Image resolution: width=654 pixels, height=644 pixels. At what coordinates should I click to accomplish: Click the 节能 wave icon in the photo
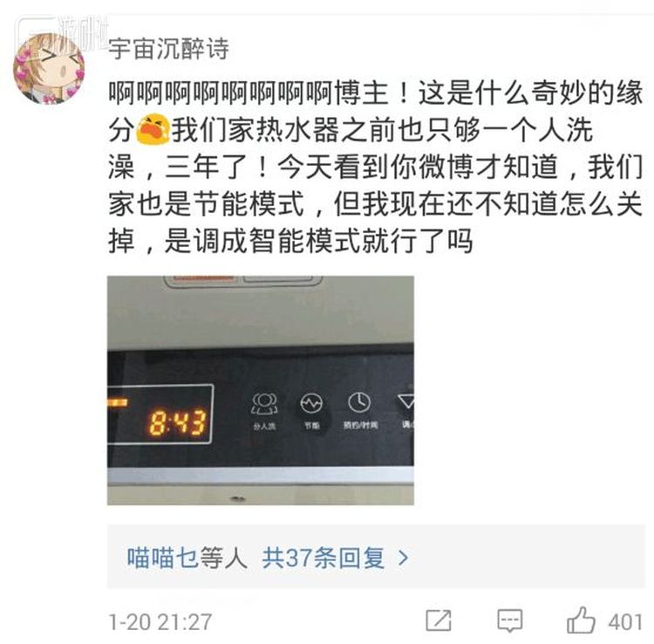pos(311,404)
